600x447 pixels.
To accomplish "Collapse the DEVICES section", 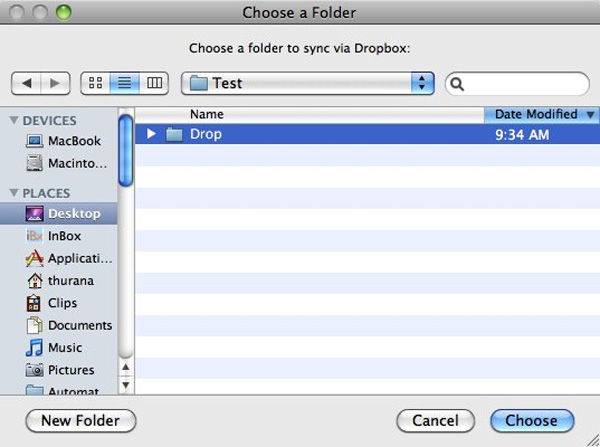I will tap(14, 121).
